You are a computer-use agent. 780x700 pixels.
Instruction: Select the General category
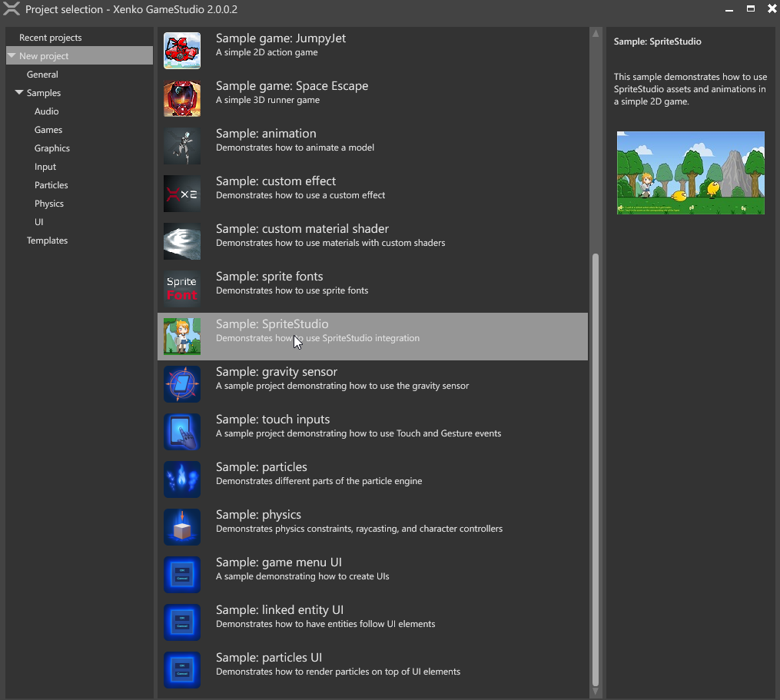pos(42,74)
